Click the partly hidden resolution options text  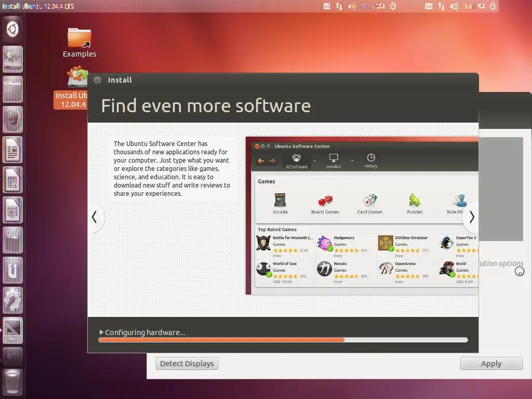pos(501,263)
